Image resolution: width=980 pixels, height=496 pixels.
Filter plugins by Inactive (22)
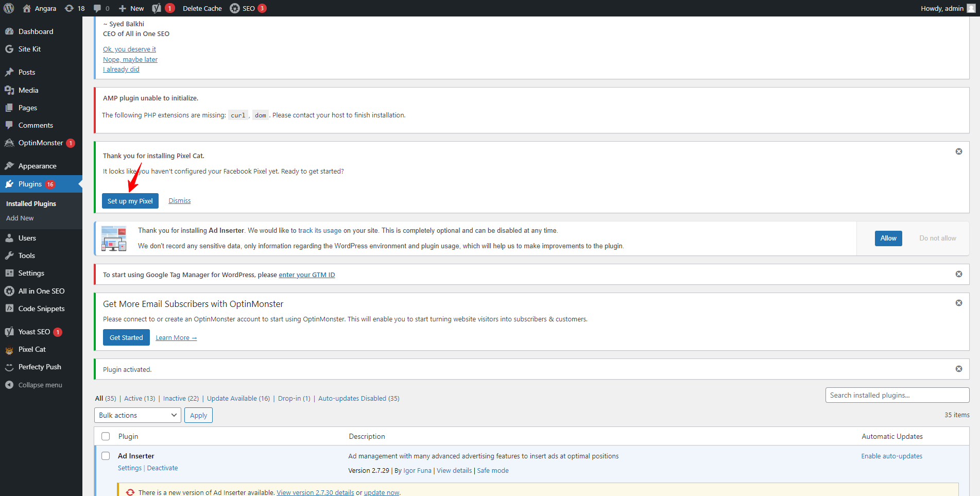click(181, 398)
